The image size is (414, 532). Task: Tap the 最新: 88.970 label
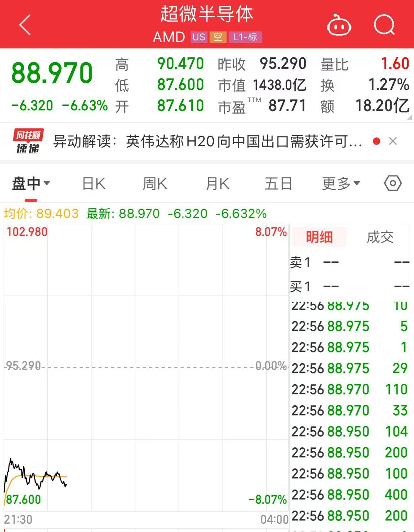click(123, 214)
